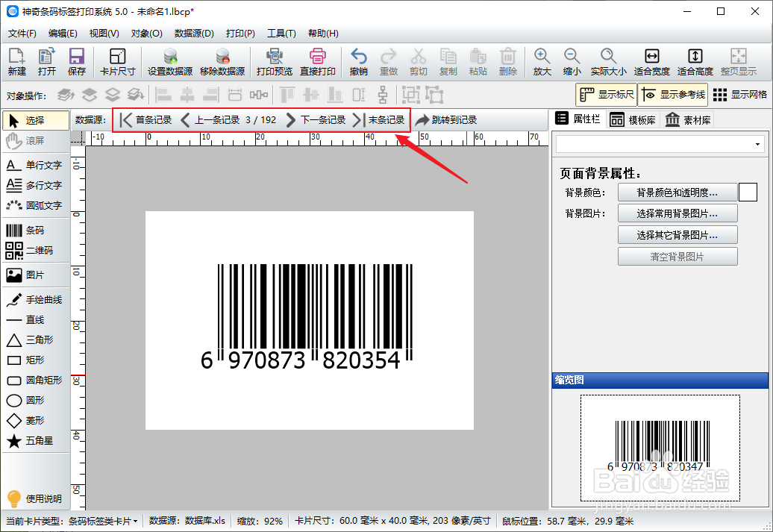Zoom in with 放大 icon
773x532 pixels.
tap(542, 62)
